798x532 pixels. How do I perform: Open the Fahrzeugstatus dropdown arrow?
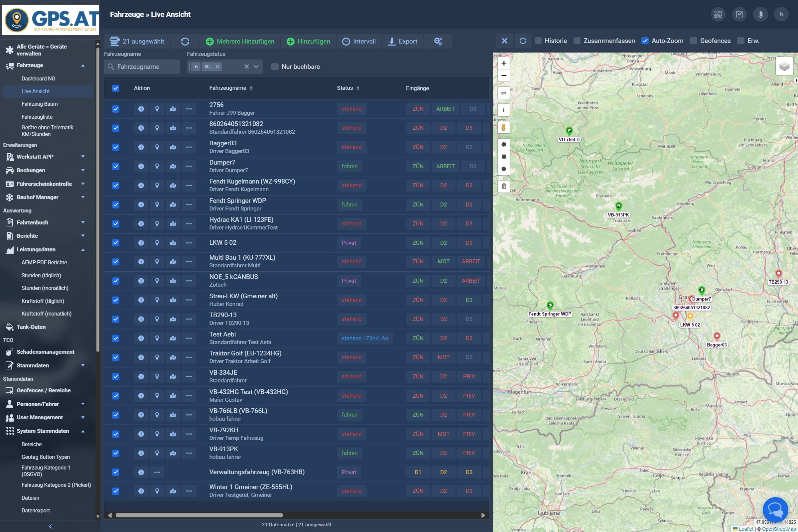[x=256, y=66]
